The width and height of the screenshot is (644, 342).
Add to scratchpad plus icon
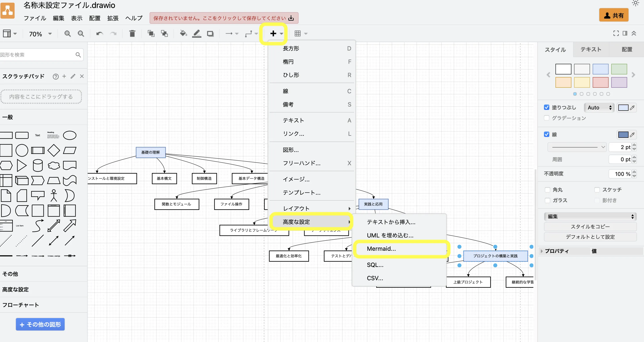pyautogui.click(x=64, y=76)
